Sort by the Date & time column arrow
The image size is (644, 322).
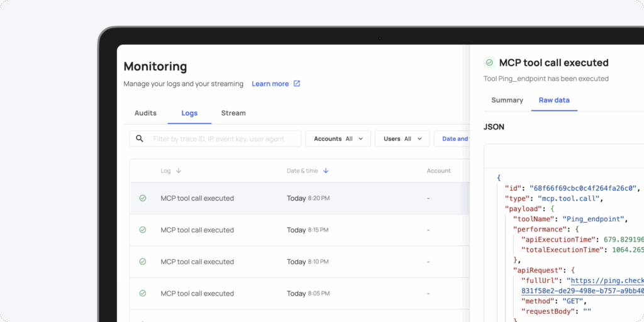pos(326,171)
